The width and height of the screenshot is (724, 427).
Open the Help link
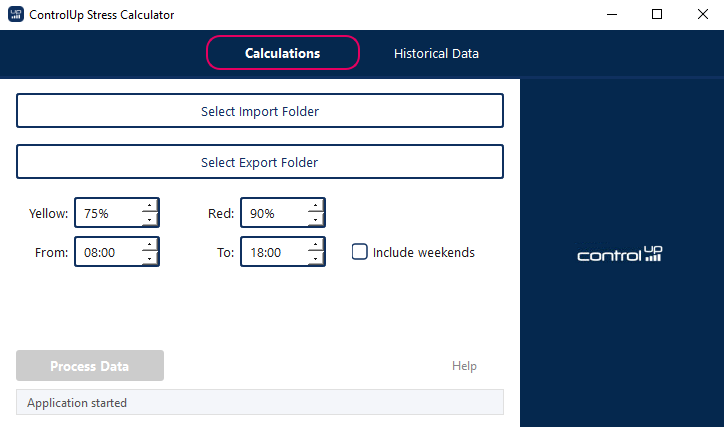click(464, 366)
